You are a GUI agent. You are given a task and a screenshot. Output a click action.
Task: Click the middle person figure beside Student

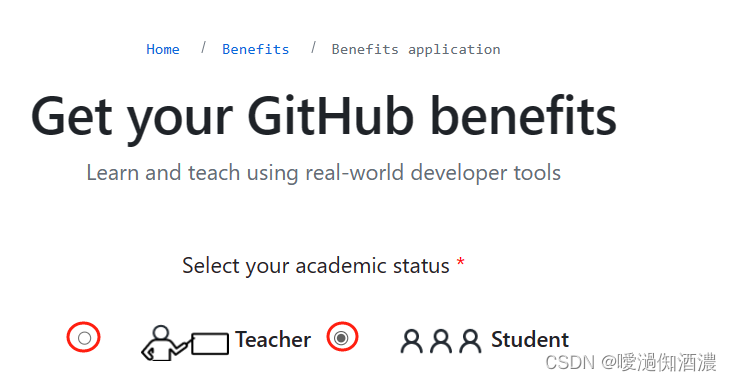click(x=441, y=341)
